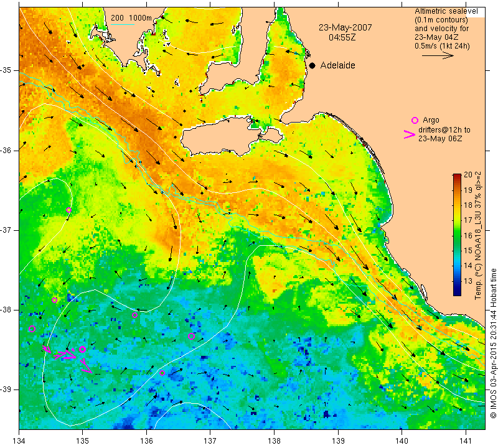Click the 136 longitude axis label
Screen dimensions: 498x448
(146, 441)
